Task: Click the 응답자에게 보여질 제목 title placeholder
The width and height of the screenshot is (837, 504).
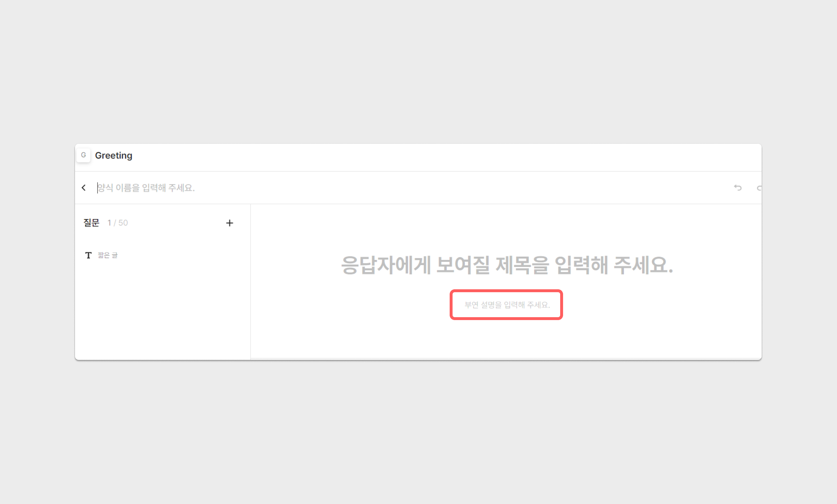Action: [507, 265]
